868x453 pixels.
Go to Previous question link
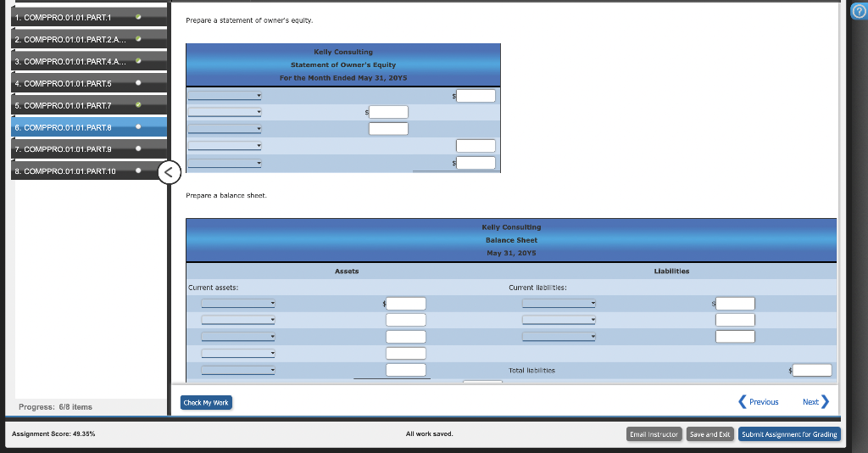[x=764, y=402]
